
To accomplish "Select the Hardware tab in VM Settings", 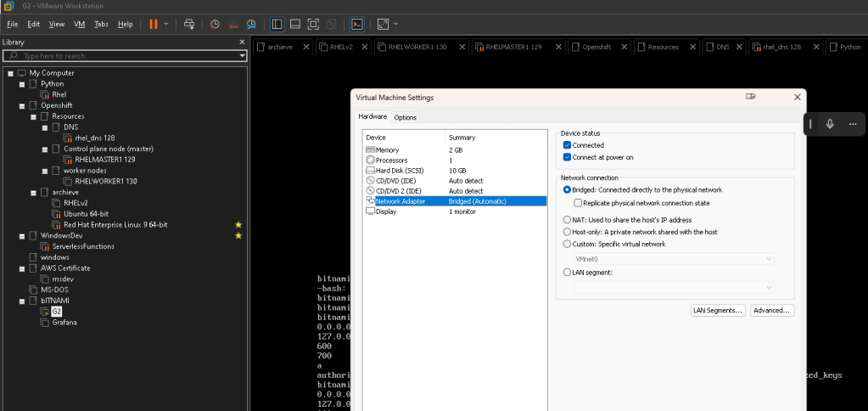I will click(x=372, y=116).
